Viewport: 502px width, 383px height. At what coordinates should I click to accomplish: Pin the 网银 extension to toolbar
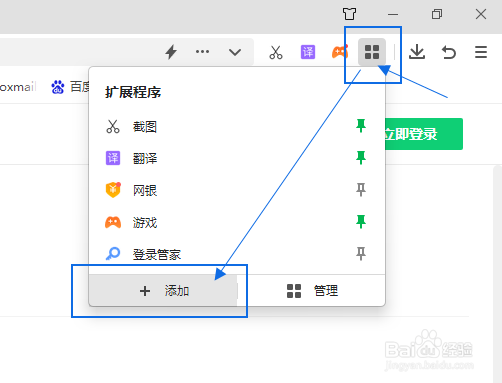tap(361, 190)
